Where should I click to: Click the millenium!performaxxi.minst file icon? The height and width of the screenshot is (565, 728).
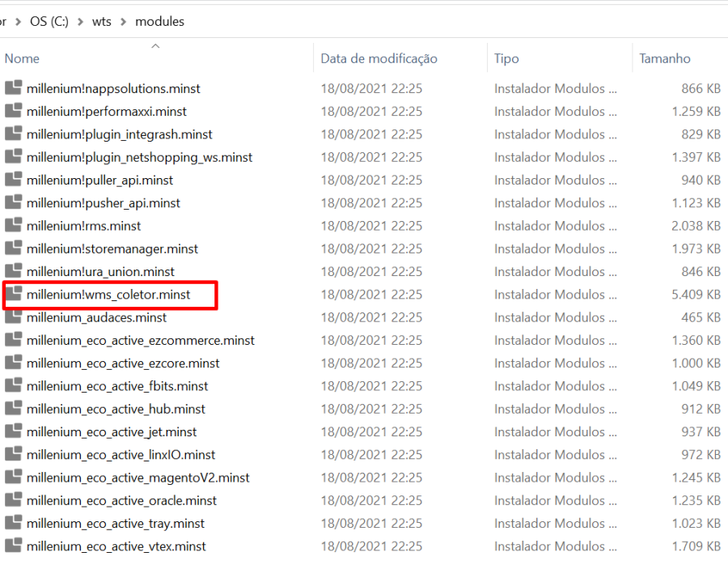(13, 111)
